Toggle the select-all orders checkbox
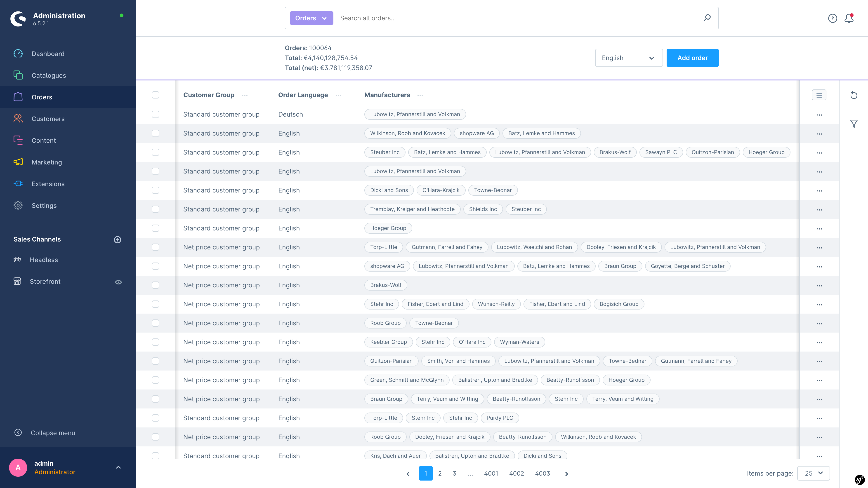 click(x=155, y=95)
